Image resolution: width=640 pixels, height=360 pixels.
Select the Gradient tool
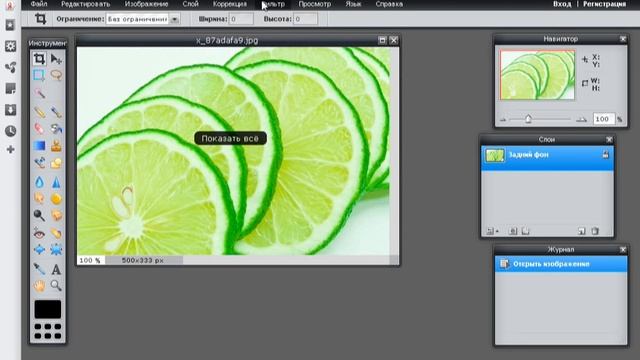(39, 146)
